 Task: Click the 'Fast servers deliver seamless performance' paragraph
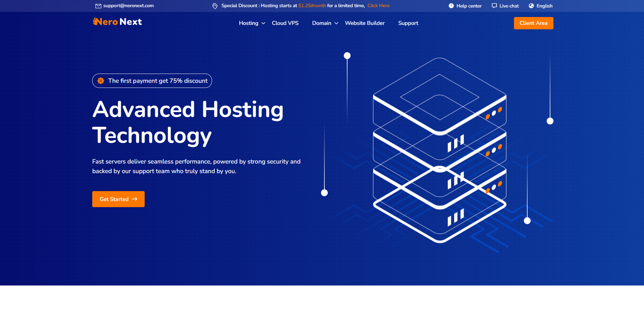click(x=196, y=166)
